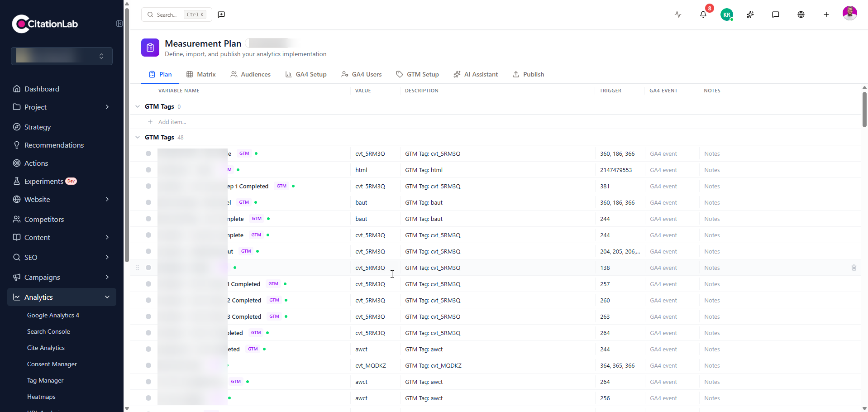Toggle the circle on cvt_MQDKZ row
The image size is (868, 412).
[x=148, y=365]
